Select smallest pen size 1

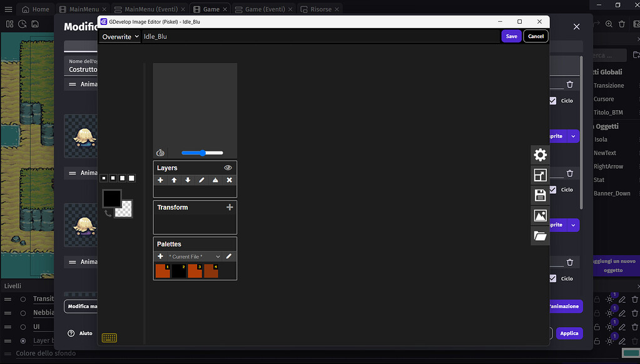point(104,178)
